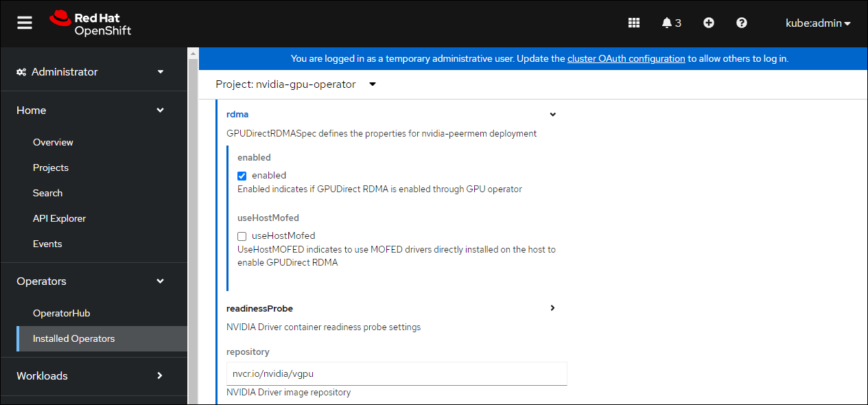Open the kube:admin user menu

(x=818, y=23)
